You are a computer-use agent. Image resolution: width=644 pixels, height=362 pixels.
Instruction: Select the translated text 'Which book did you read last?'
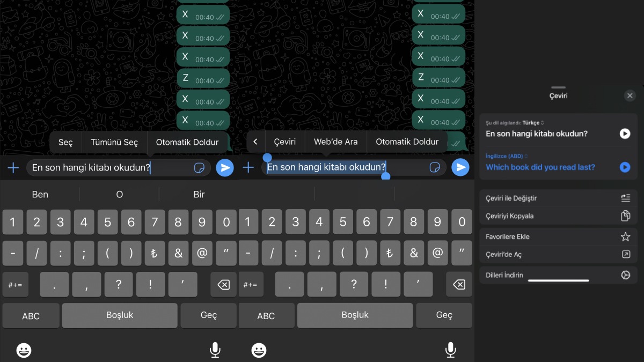point(540,167)
